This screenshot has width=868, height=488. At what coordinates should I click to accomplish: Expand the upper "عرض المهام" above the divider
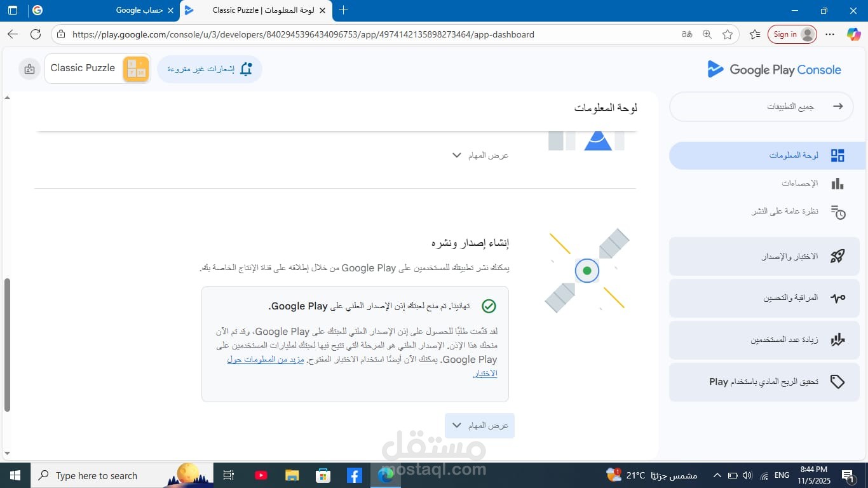480,156
